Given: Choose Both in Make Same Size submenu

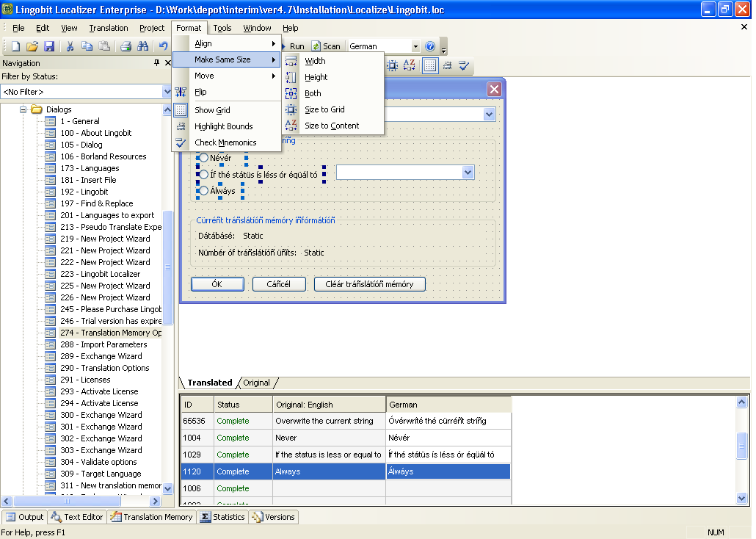Looking at the screenshot, I should tap(333, 93).
